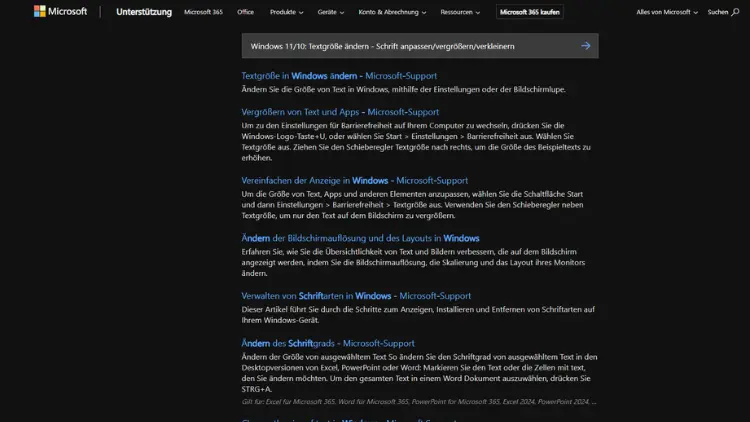Image resolution: width=750 pixels, height=422 pixels.
Task: Submit search with the arrow icon
Action: tap(585, 46)
